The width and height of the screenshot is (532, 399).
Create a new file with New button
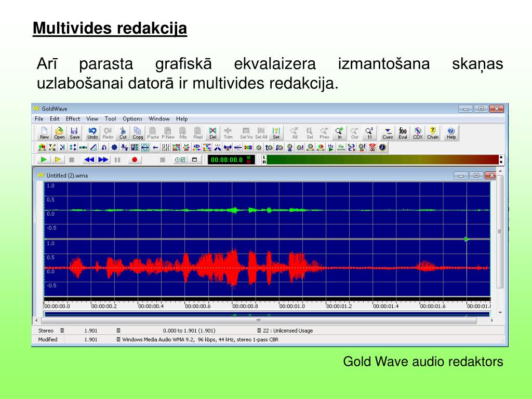(x=45, y=132)
